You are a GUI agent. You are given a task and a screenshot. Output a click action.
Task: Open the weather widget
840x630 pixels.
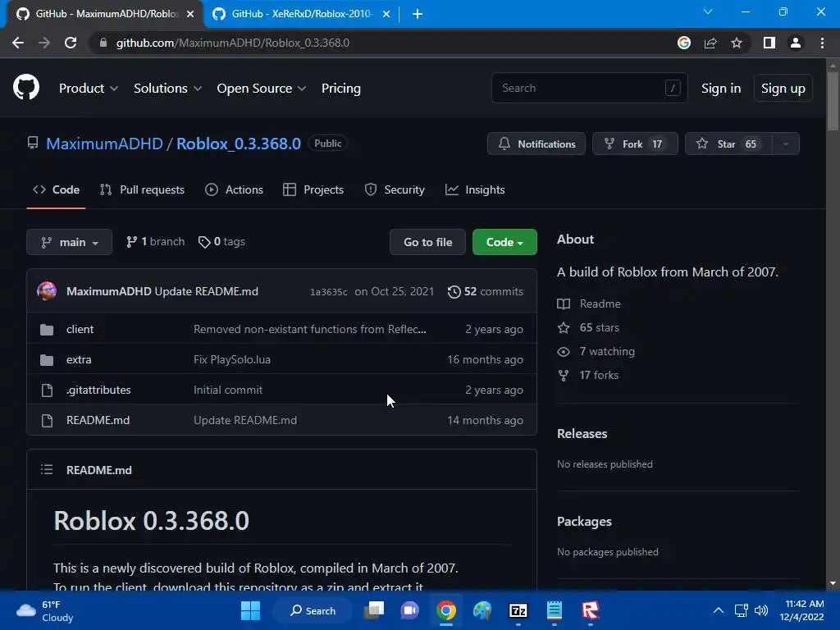pyautogui.click(x=44, y=610)
